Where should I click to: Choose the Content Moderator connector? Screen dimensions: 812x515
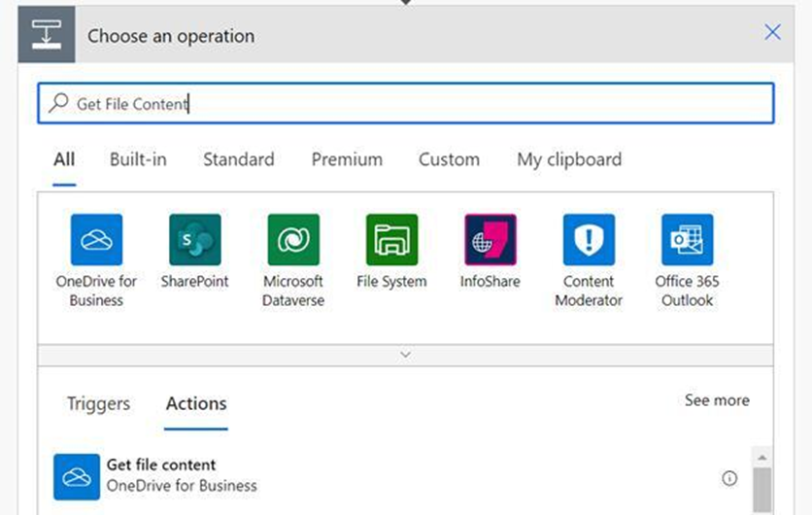(589, 239)
